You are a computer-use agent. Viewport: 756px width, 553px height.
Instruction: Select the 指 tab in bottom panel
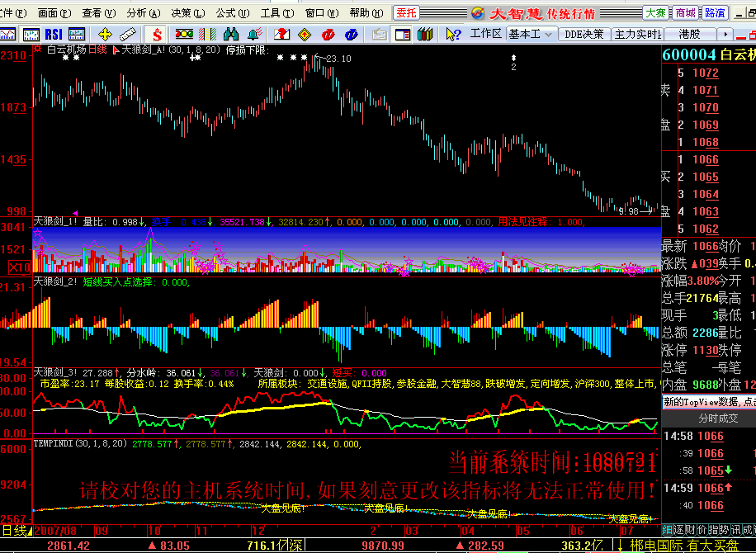point(714,530)
